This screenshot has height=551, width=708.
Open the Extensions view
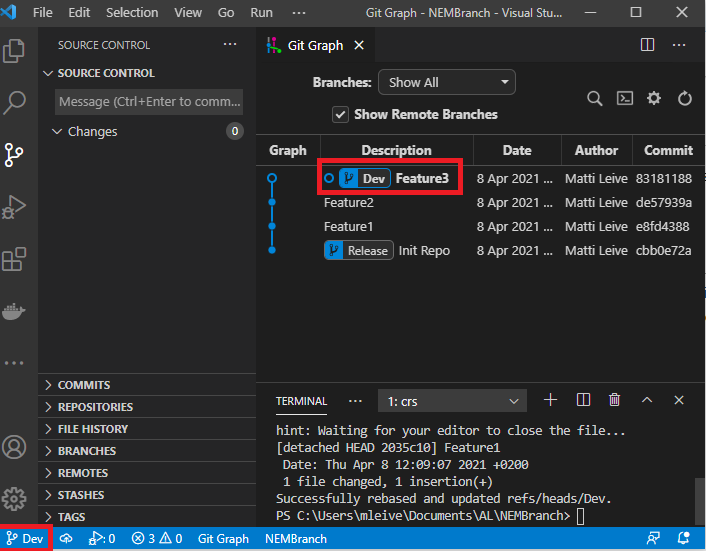(14, 259)
